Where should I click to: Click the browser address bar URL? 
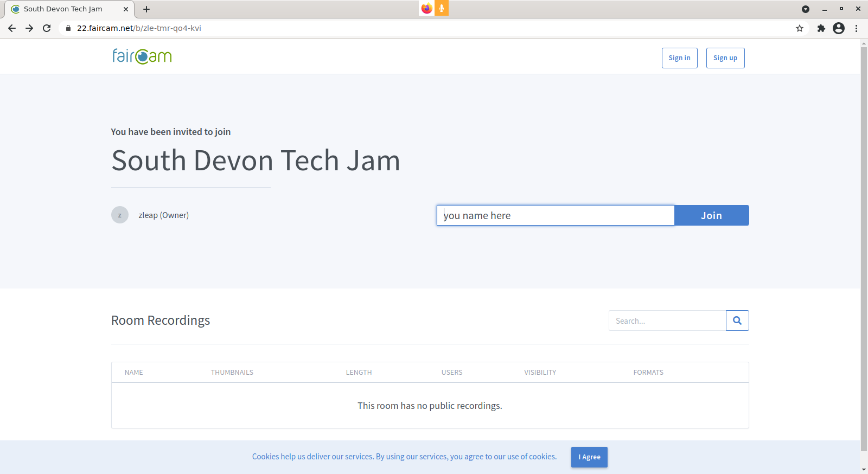[139, 28]
